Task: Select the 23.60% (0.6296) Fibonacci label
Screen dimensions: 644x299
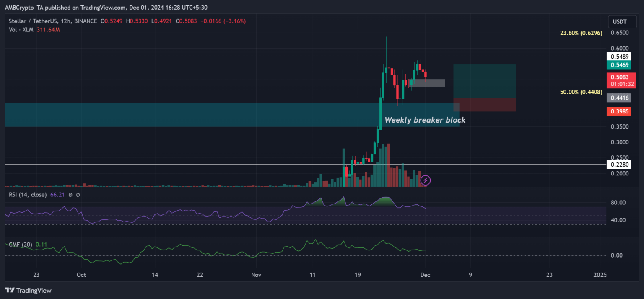Action: coord(582,32)
